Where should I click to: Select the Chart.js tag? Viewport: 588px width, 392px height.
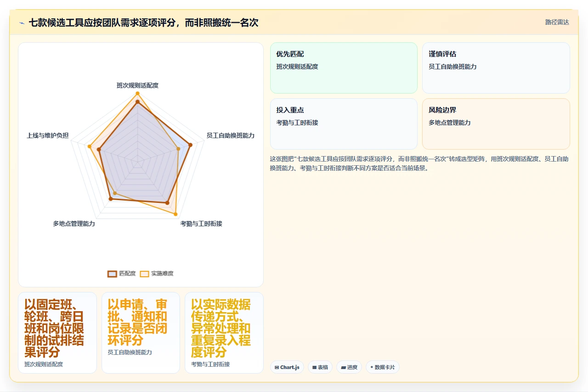point(287,367)
